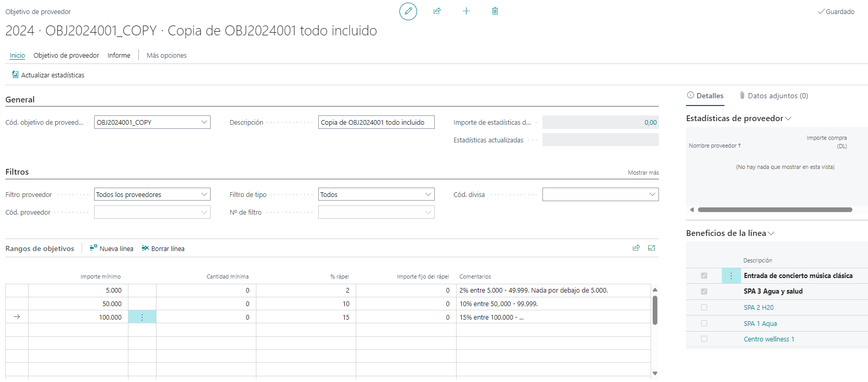Click share icon in Rangos de objetivos
The image size is (868, 382).
(x=636, y=248)
